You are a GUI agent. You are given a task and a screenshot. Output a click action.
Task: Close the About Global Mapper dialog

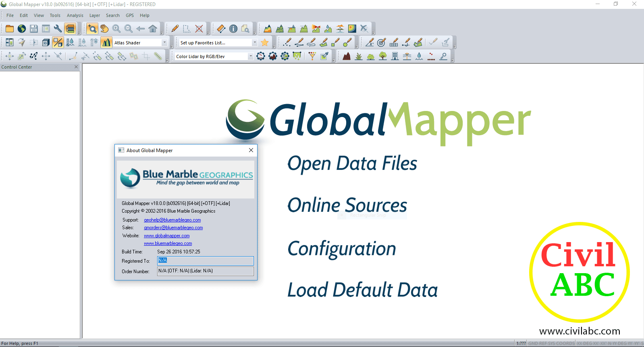(251, 150)
